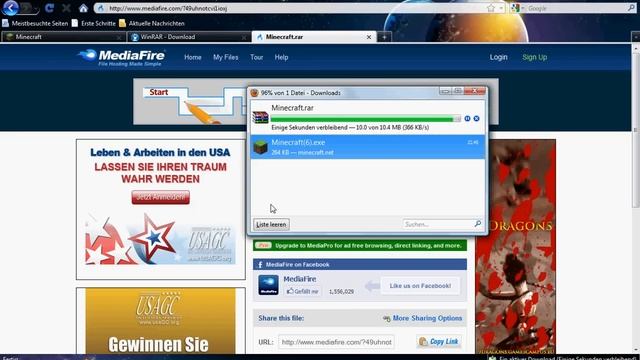Click the Downloads window title bar icon
640x360 pixels.
coord(254,93)
